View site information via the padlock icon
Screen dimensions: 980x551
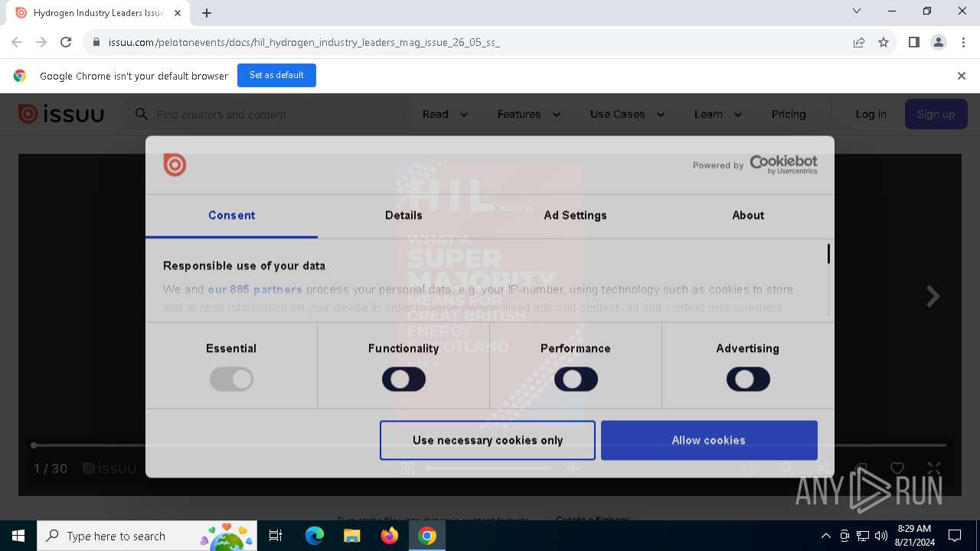(x=96, y=42)
